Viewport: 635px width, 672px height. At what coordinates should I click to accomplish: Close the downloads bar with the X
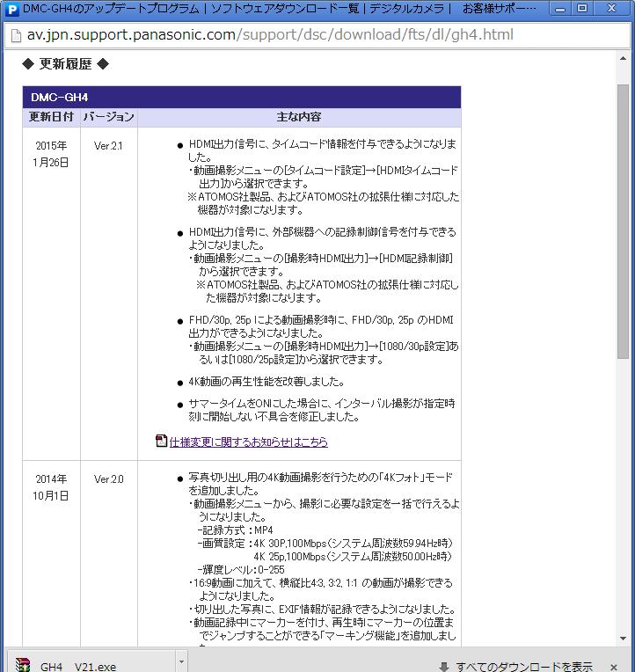coord(614,667)
